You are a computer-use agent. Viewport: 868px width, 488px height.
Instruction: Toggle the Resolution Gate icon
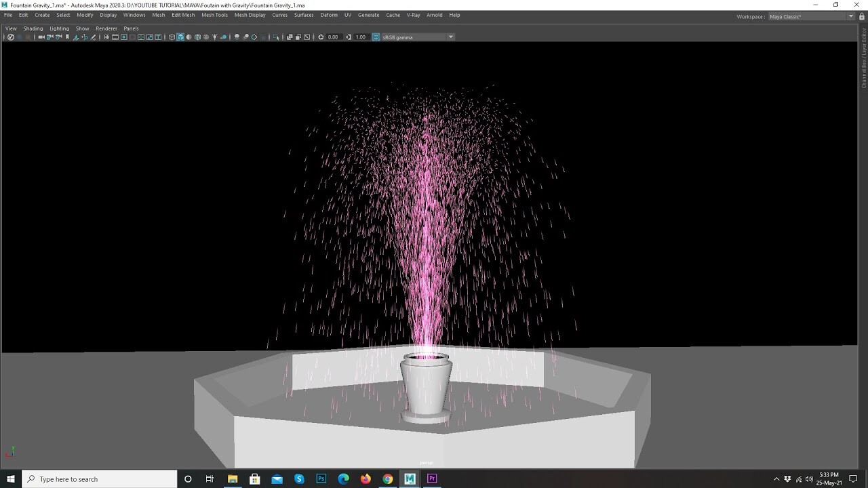(x=124, y=37)
